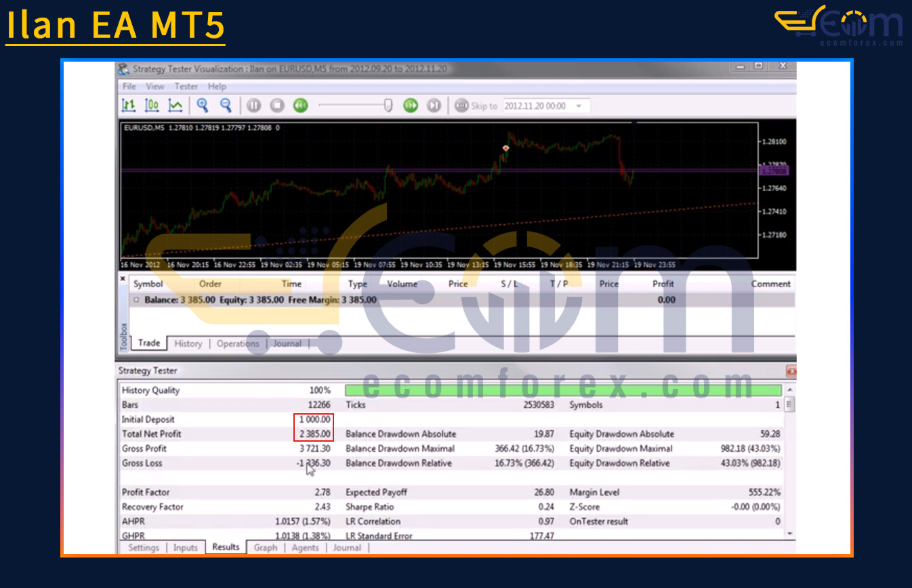Click the Type column header
This screenshot has width=912, height=588.
(x=357, y=284)
